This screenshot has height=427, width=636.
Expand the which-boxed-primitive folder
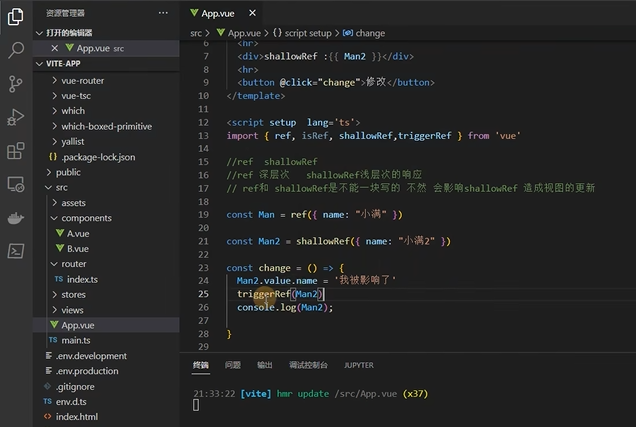[x=54, y=126]
